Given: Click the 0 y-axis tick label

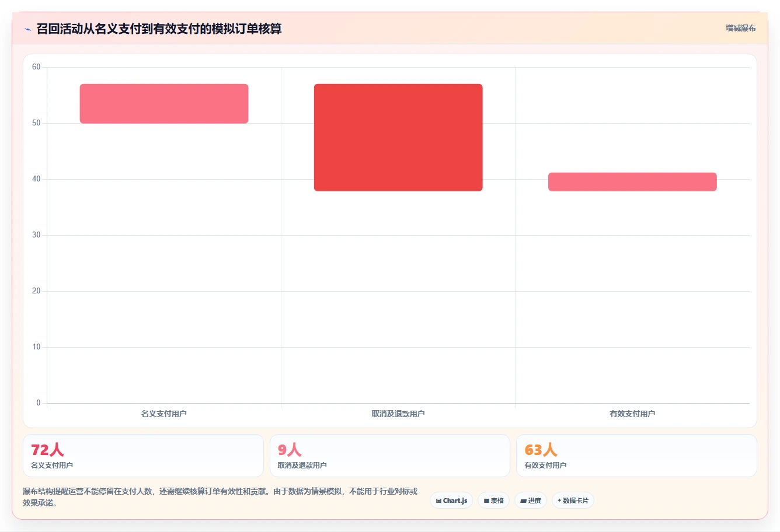Looking at the screenshot, I should 39,403.
